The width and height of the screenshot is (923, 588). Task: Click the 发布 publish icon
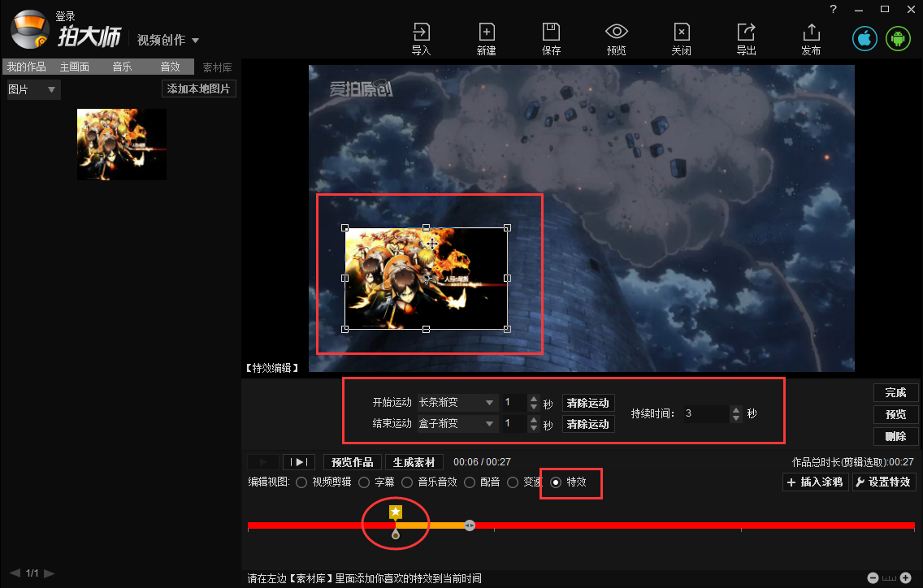click(810, 38)
